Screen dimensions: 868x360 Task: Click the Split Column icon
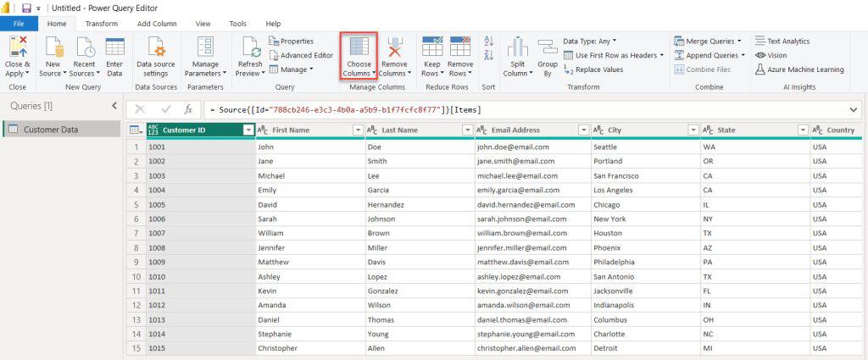point(518,47)
